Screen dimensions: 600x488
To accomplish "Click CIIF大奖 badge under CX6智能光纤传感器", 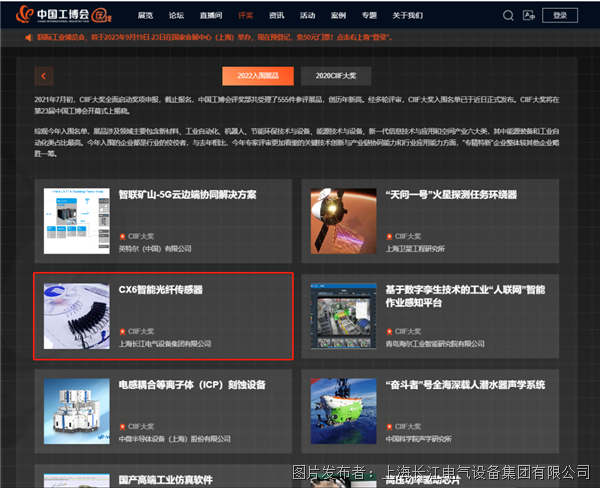I will tap(137, 331).
